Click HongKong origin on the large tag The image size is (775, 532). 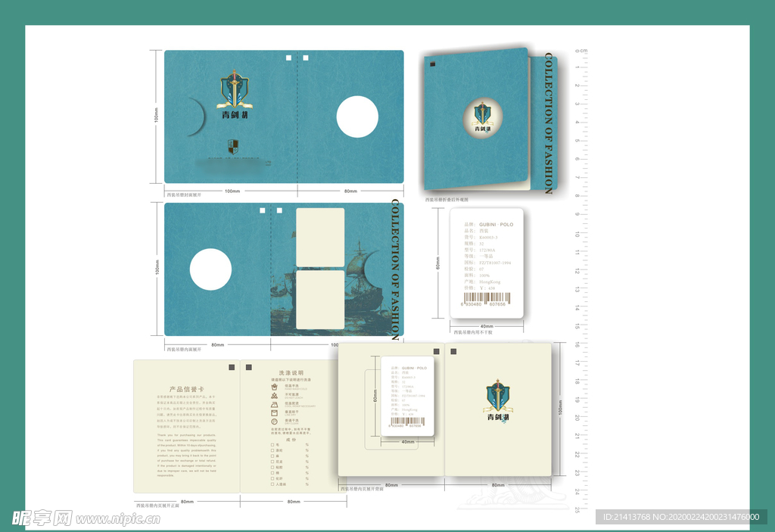(490, 282)
